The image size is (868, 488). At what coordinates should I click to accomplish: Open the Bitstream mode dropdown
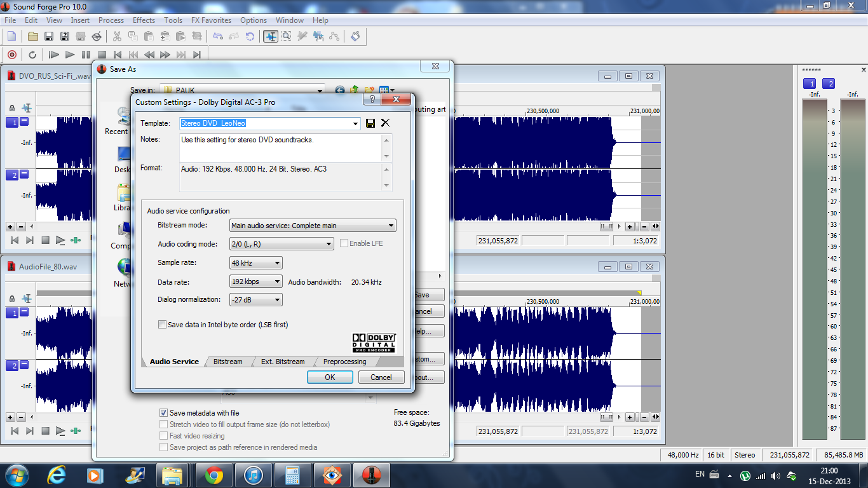tap(312, 226)
